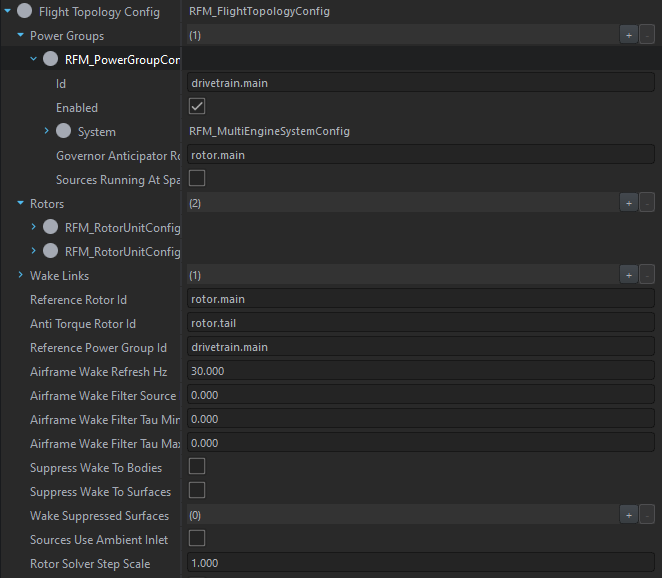Select the Airframe Wake Refresh Hz label
The image size is (662, 578).
point(98,372)
